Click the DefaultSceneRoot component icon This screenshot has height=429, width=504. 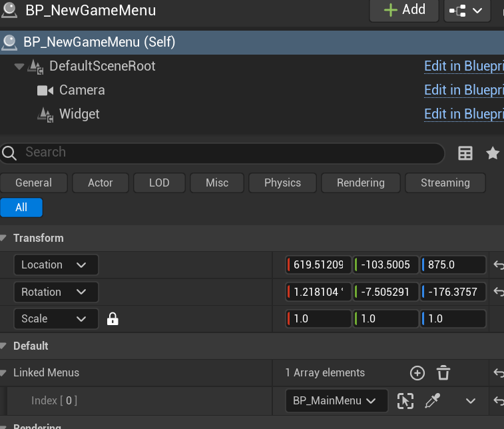(35, 67)
